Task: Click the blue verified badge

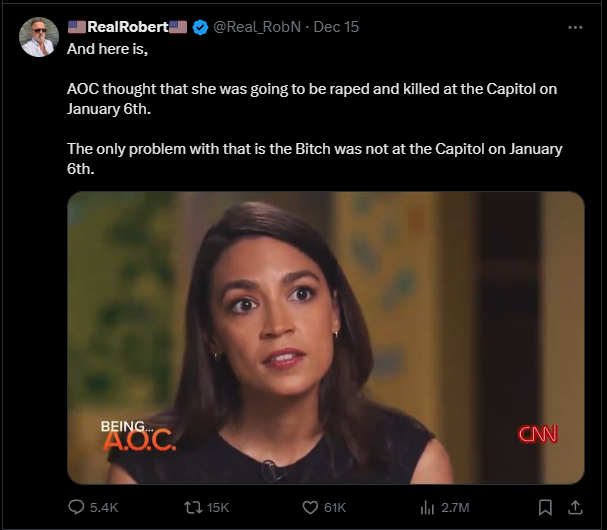Action: click(x=199, y=26)
